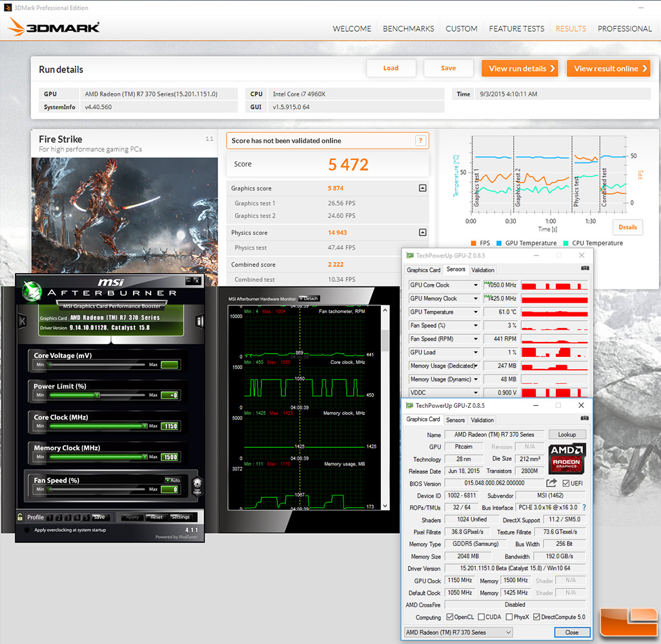Open GPU Core Clock sensor dropdown

476,285
